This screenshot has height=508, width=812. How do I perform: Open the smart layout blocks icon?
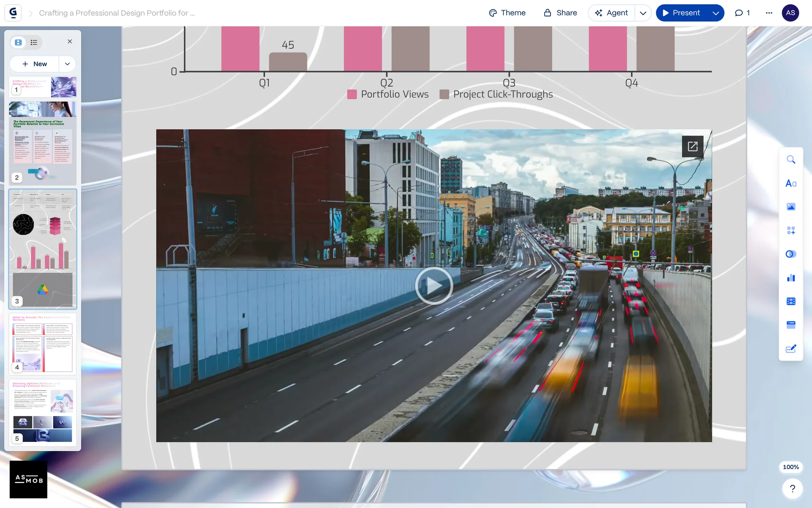[x=790, y=231]
